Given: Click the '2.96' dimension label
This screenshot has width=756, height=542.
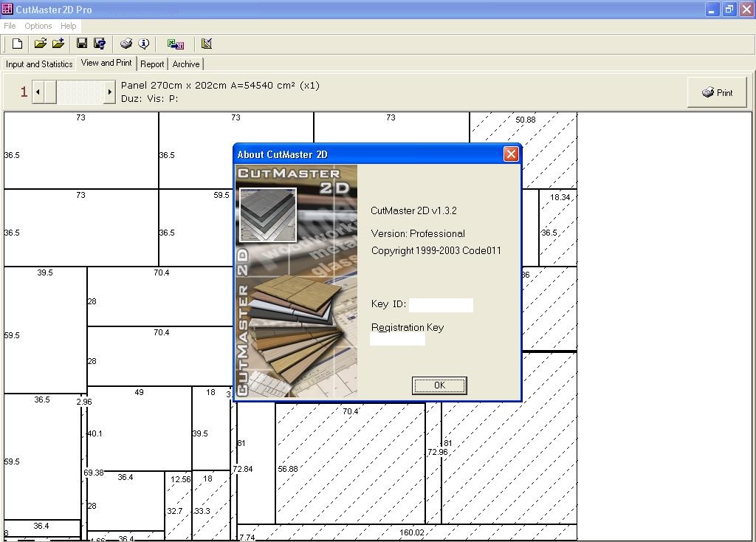Looking at the screenshot, I should coord(84,402).
